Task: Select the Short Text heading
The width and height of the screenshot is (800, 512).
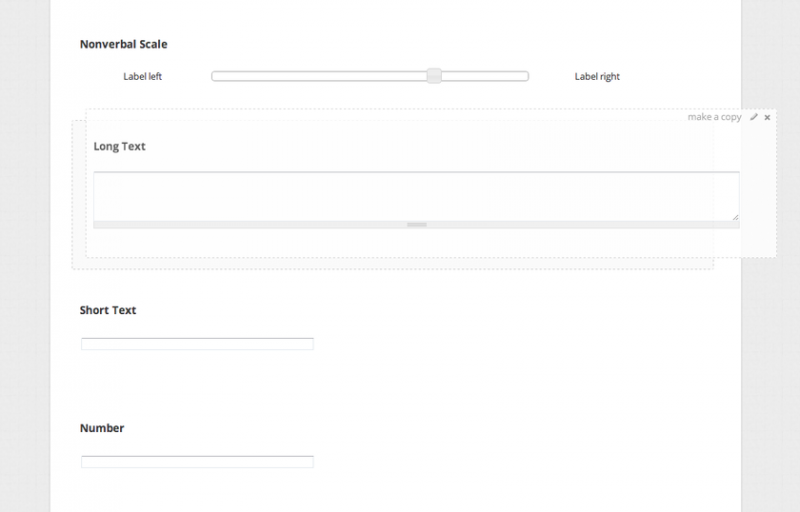Action: pos(108,310)
